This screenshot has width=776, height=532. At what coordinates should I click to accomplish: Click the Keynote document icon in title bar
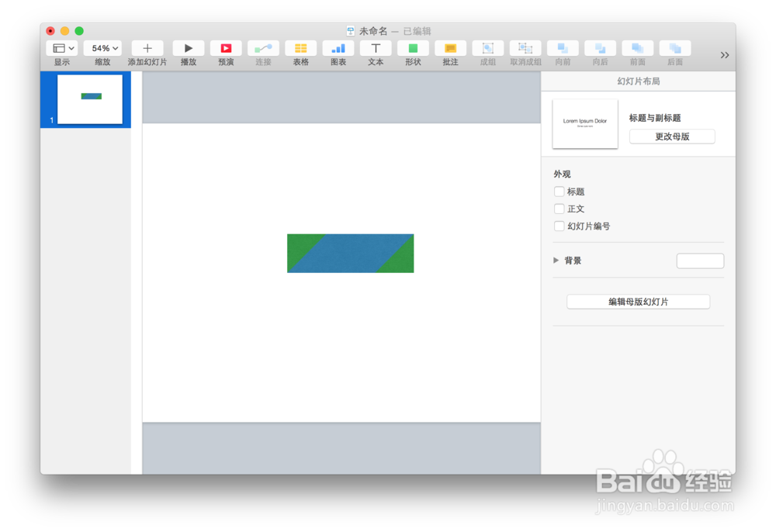click(351, 31)
